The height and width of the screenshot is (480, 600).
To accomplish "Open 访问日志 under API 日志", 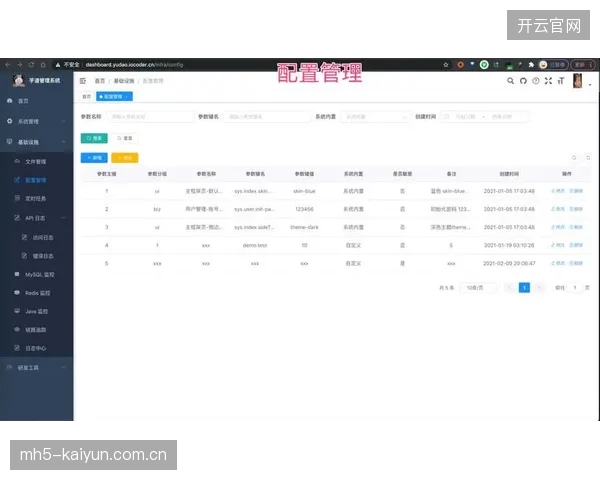I will (x=36, y=237).
